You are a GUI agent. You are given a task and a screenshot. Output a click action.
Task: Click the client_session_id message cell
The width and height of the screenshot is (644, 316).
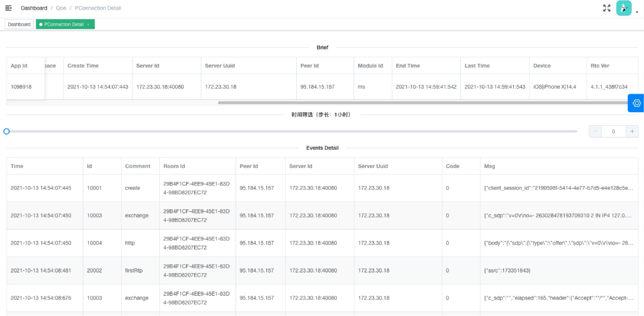(x=558, y=188)
